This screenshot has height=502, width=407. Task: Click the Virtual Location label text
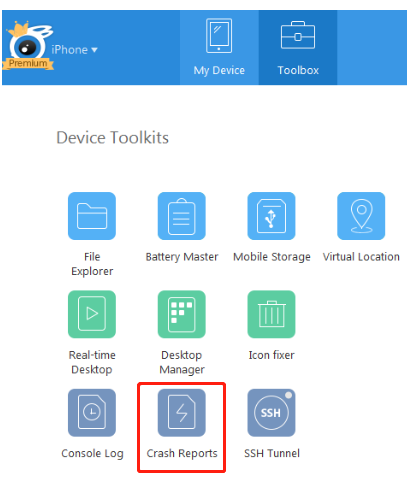pyautogui.click(x=361, y=257)
